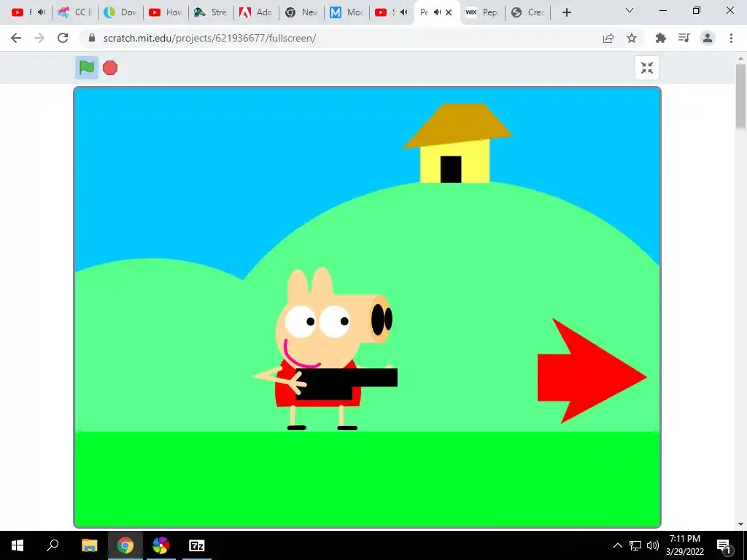Open the Chrome three-dot menu
Viewport: 747px width, 560px height.
[731, 38]
